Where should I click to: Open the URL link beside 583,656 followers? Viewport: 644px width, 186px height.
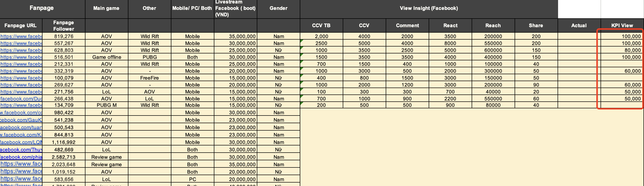point(21,179)
